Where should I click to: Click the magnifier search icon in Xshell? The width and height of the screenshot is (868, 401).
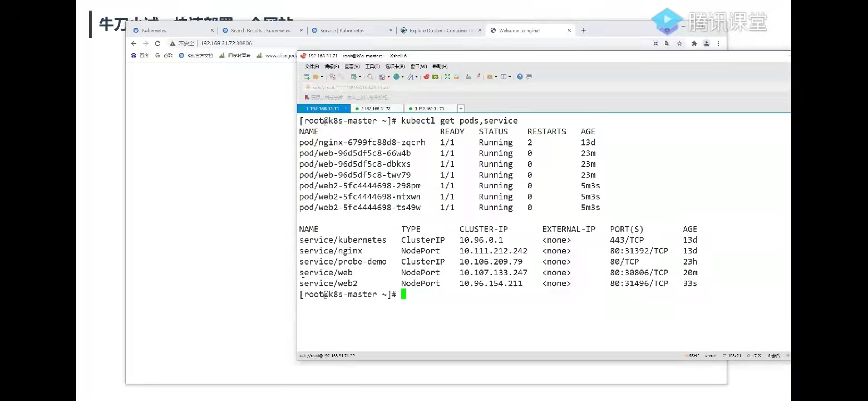370,77
